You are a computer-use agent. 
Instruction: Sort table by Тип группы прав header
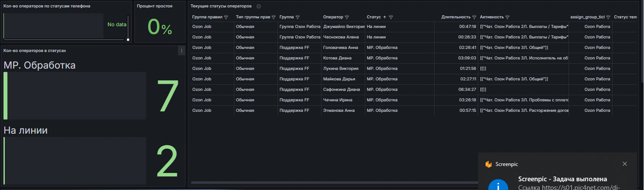click(x=253, y=17)
